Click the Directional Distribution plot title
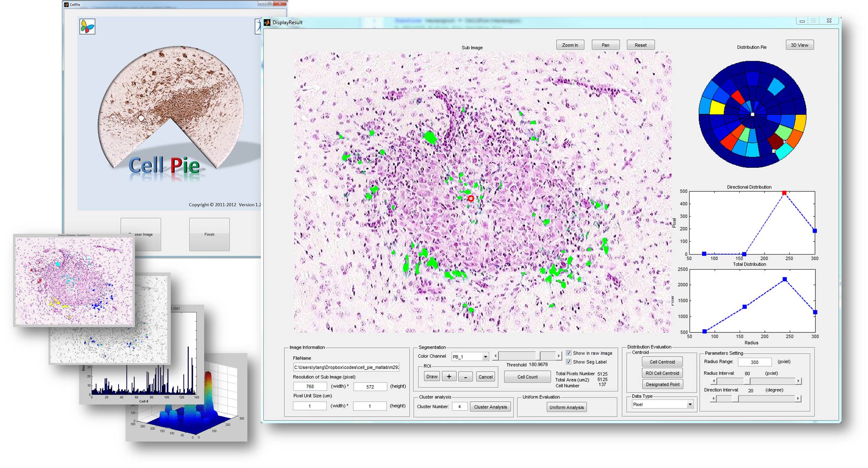This screenshot has height=468, width=868. click(749, 187)
